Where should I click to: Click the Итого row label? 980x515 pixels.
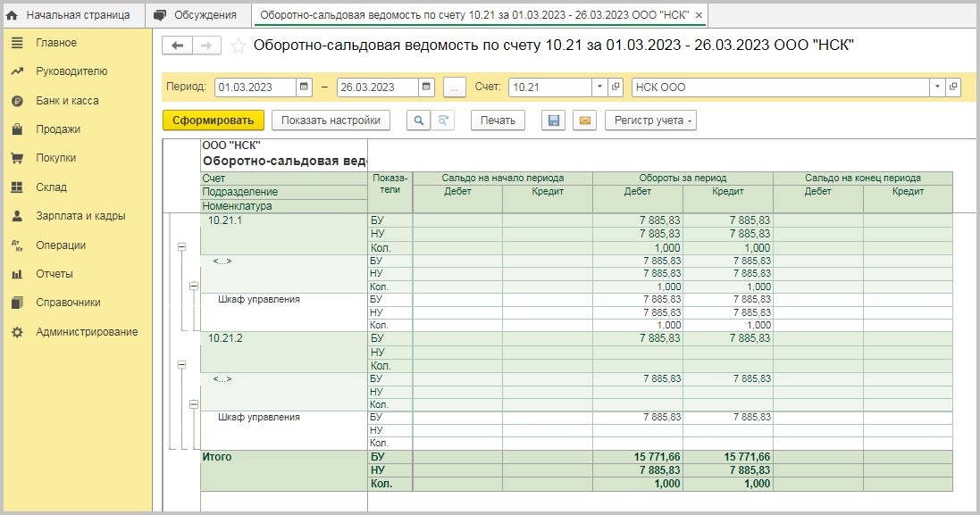pyautogui.click(x=217, y=457)
